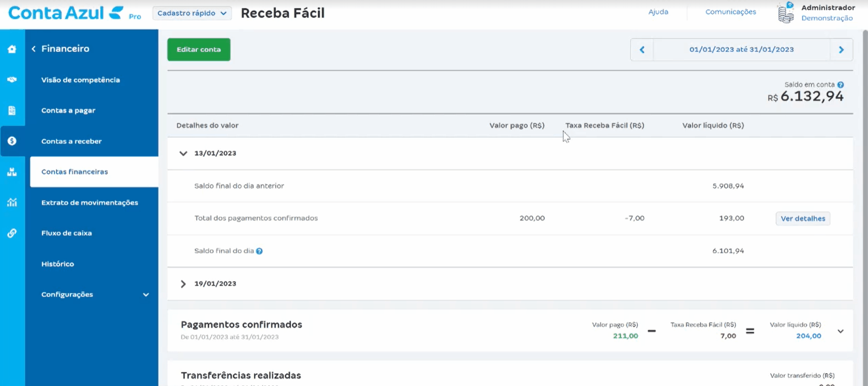Select Contas financeiras menu item
Screen dimensions: 868x386
[x=95, y=172]
